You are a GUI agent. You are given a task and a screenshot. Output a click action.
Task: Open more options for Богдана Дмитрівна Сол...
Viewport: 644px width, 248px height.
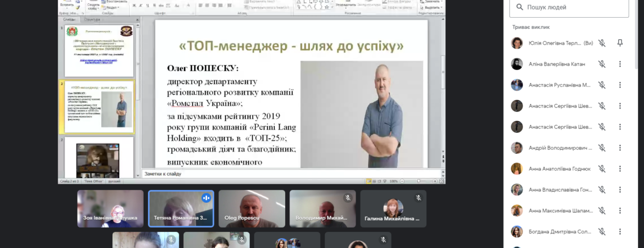(620, 231)
